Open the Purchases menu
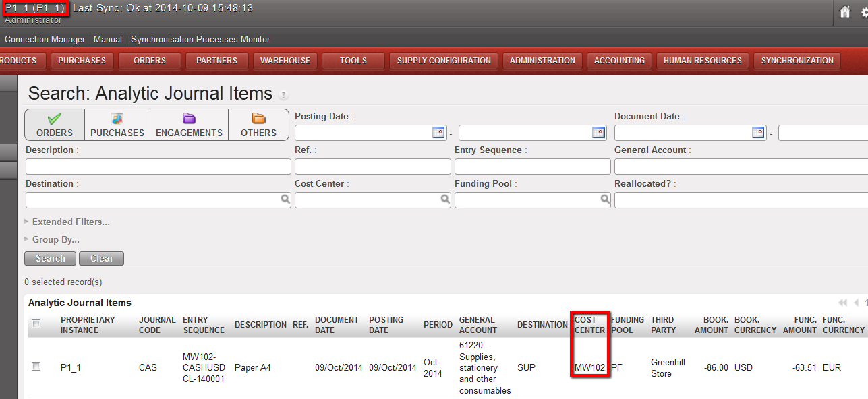Image resolution: width=868 pixels, height=399 pixels. pos(82,61)
